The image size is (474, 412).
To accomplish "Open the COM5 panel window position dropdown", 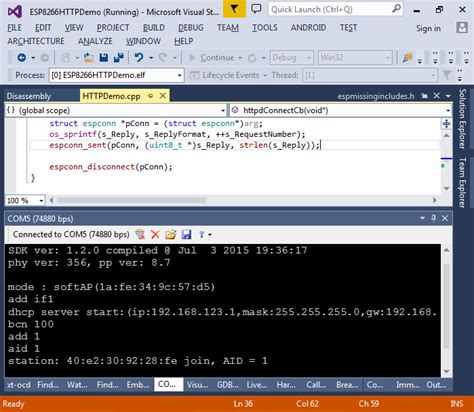I will (422, 218).
